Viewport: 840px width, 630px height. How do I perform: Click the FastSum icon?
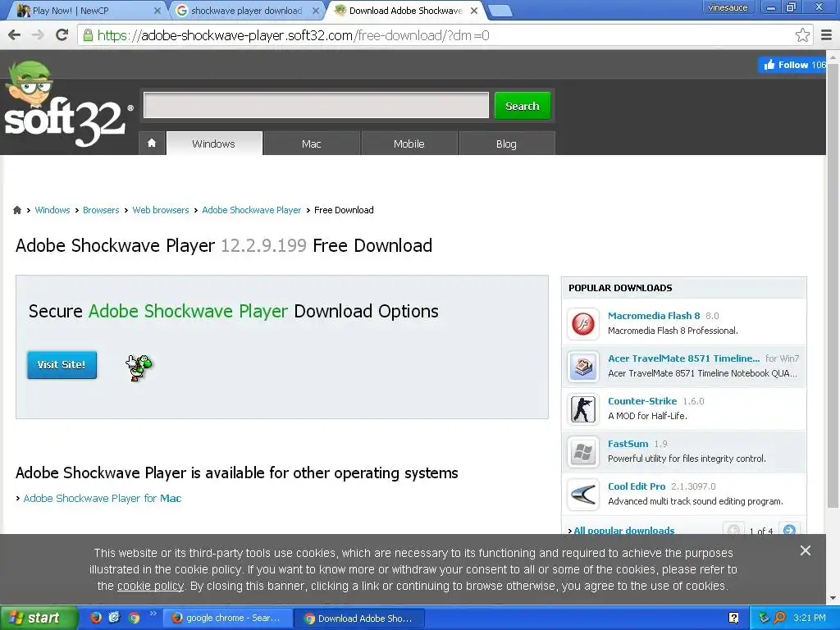[583, 452]
